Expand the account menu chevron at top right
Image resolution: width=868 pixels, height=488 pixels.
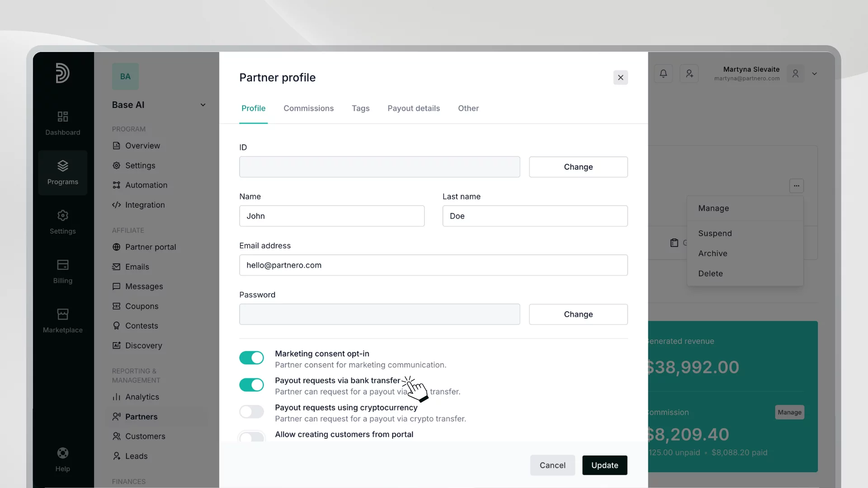(815, 74)
